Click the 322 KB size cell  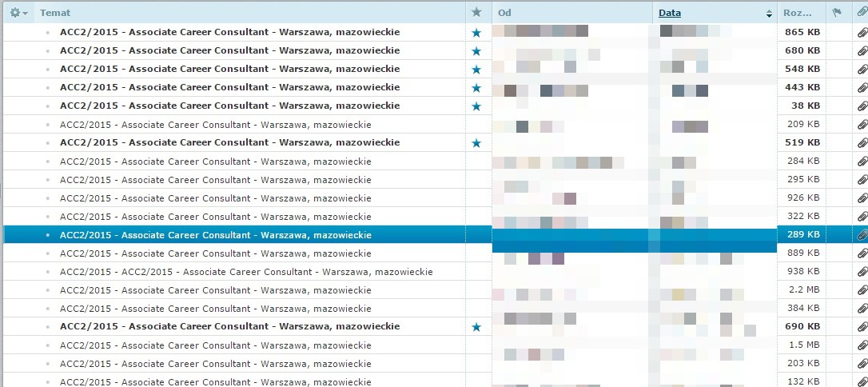803,216
